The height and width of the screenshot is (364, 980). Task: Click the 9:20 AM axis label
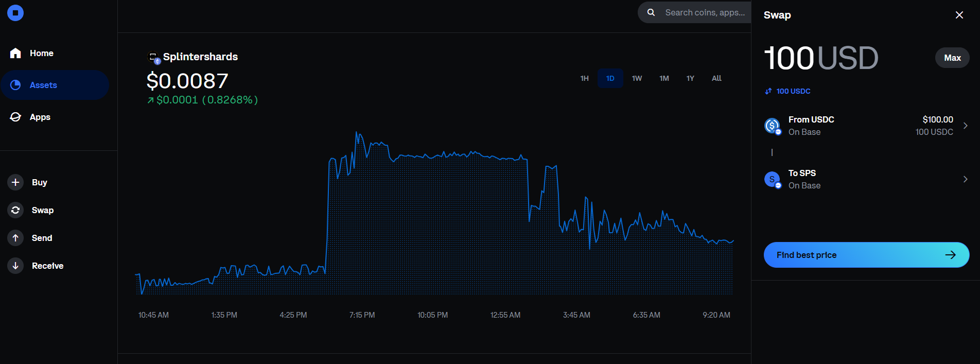(716, 315)
